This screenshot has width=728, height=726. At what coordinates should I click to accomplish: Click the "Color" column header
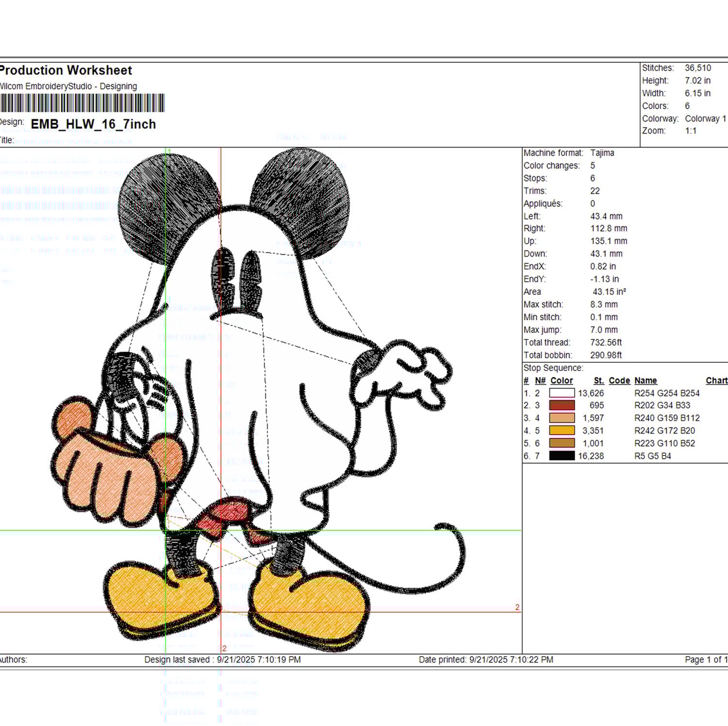coord(562,381)
